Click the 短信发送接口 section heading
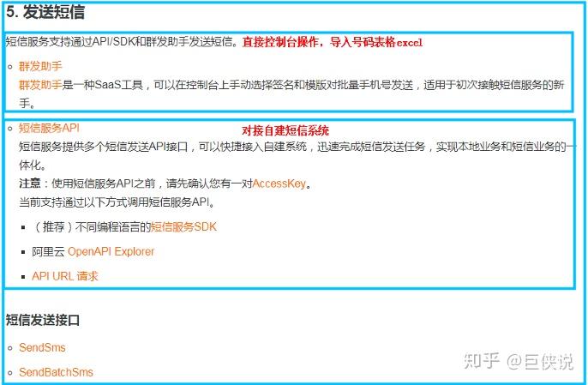The width and height of the screenshot is (588, 385). click(43, 320)
